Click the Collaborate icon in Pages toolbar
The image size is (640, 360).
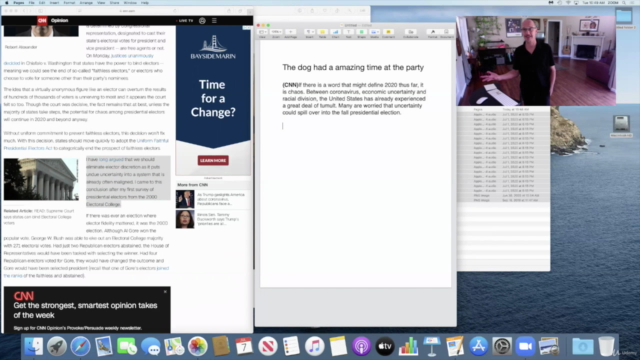[411, 32]
